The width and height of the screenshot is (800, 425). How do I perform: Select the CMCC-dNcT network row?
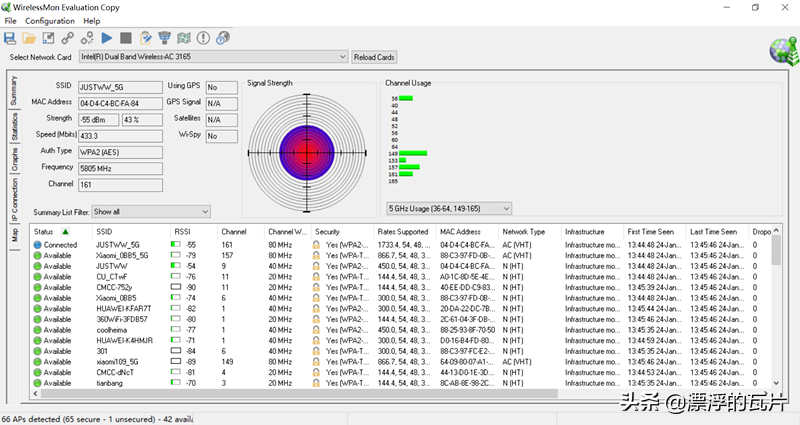[401, 372]
